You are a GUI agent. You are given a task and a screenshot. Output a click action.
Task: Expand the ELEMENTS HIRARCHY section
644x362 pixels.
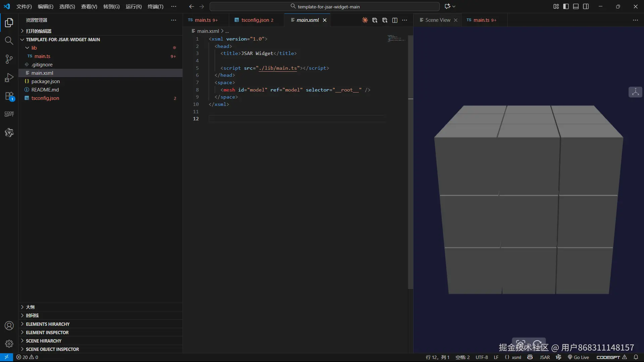(x=48, y=324)
